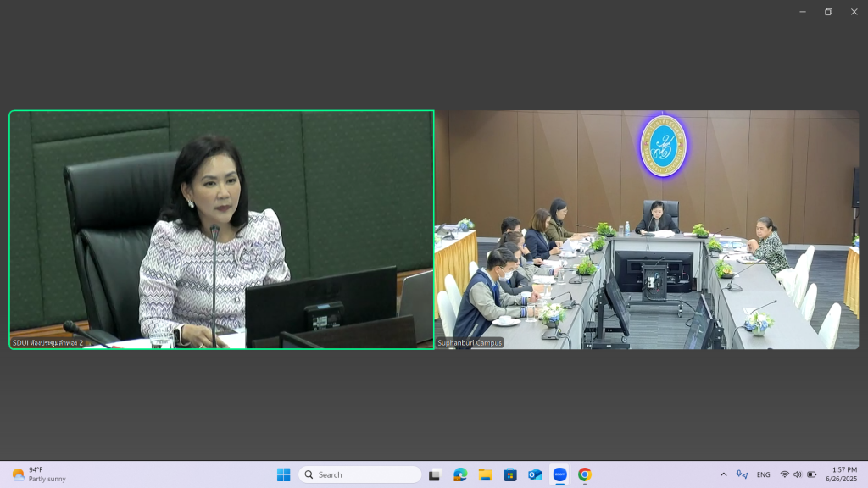Launch Microsoft Edge from the taskbar
The image size is (868, 488).
(460, 474)
